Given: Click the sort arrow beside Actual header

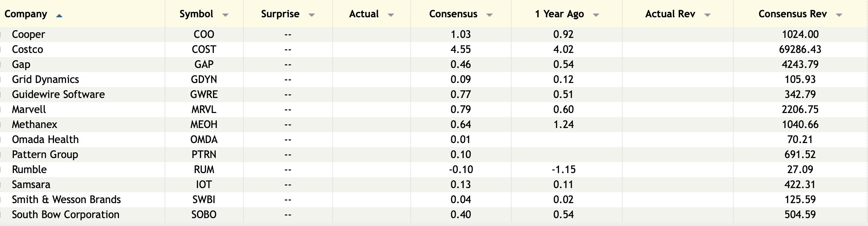Looking at the screenshot, I should pyautogui.click(x=391, y=15).
